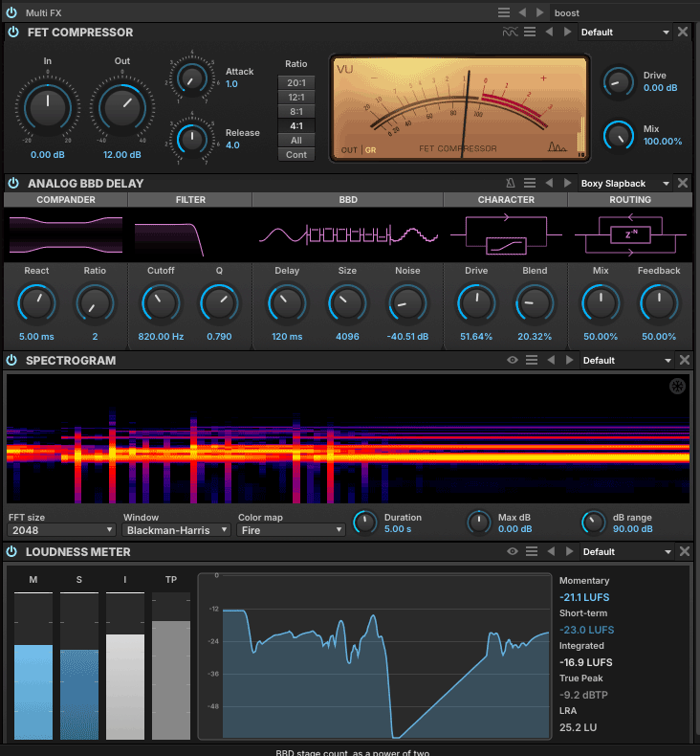This screenshot has width=700, height=756.
Task: Set compressor ratio to 4:1
Action: (x=296, y=126)
